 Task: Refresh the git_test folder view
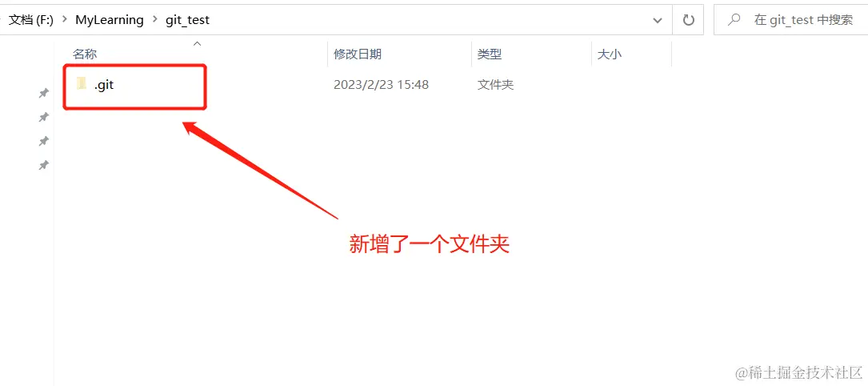click(688, 21)
